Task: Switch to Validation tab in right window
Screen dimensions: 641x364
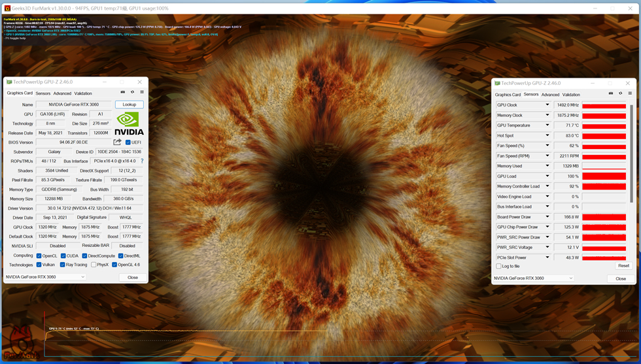Action: click(571, 95)
